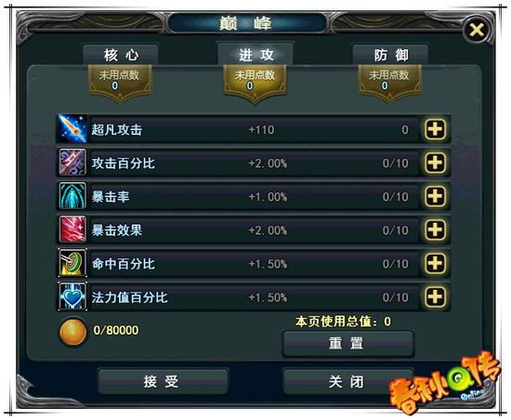Switch to the 核心 tab

click(x=121, y=55)
